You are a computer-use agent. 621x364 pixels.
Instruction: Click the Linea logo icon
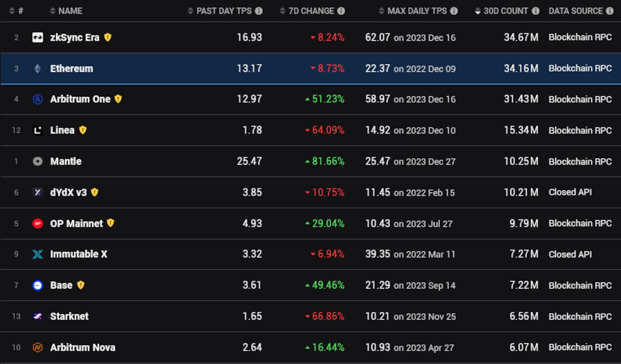[38, 130]
